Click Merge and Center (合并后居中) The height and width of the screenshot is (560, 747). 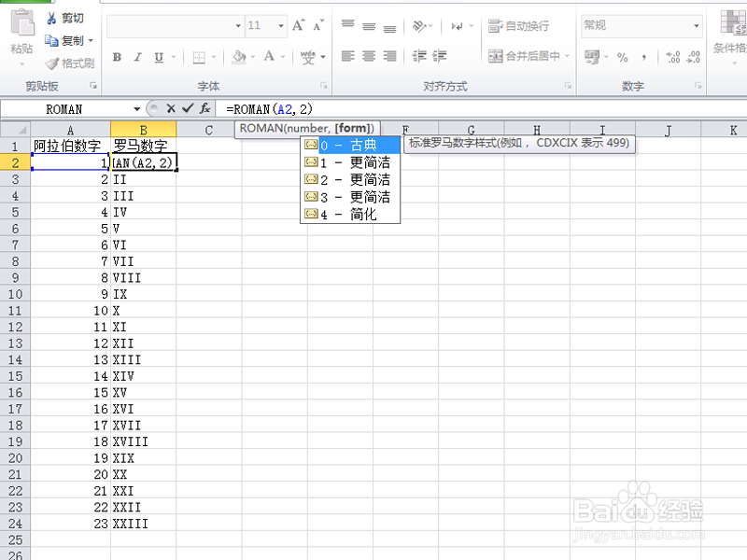click(524, 56)
